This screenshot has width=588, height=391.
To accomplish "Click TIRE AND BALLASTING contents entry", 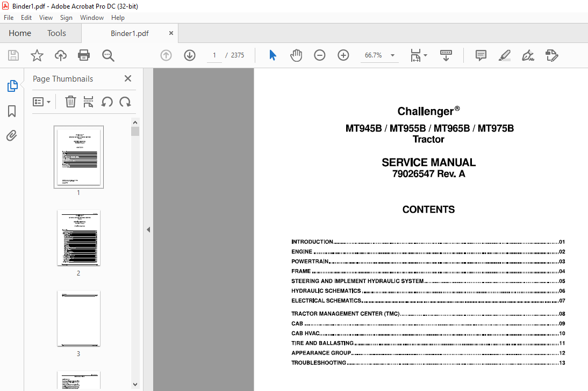I will coord(428,343).
